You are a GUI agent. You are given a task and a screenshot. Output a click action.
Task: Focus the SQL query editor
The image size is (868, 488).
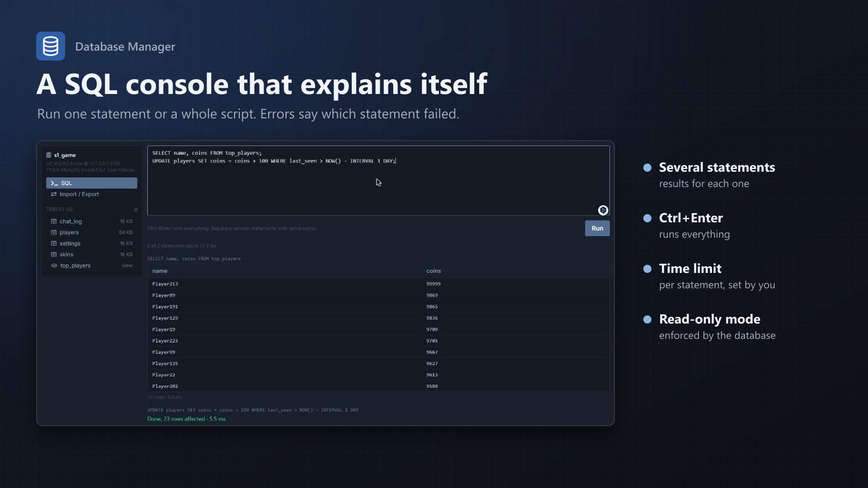(x=378, y=180)
